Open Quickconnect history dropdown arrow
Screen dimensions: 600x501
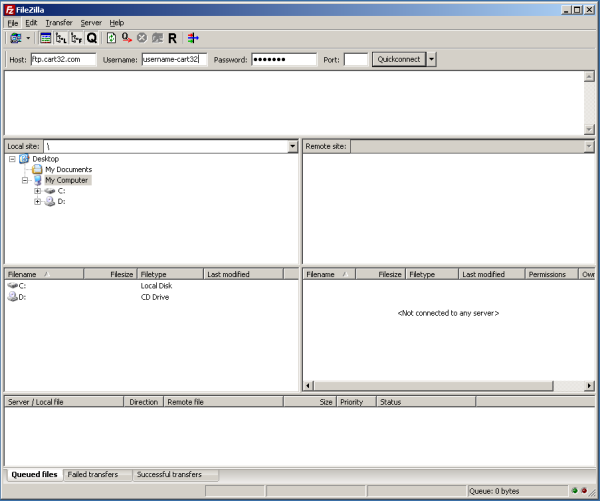pos(431,59)
